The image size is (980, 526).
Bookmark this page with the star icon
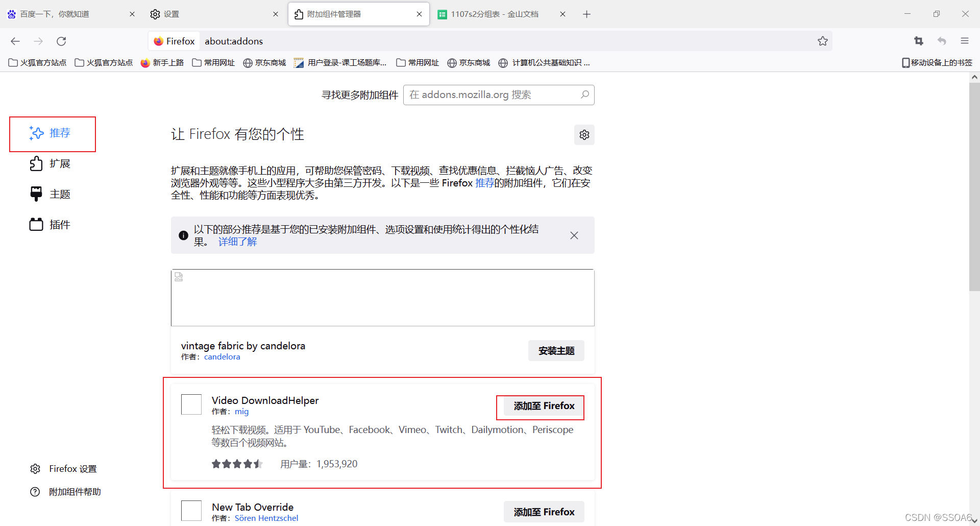(x=822, y=41)
